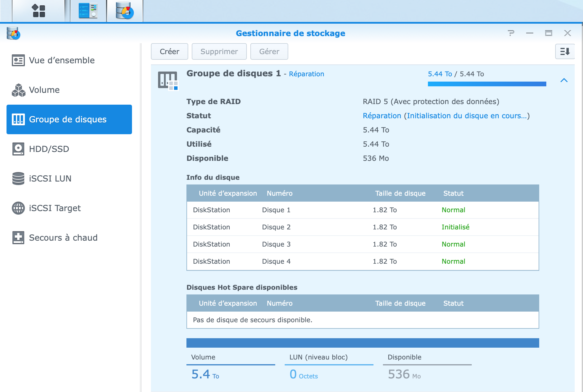Screen dimensions: 583x392
Task: Collapse Groupe de disques 1 chevron
Action: click(x=564, y=80)
